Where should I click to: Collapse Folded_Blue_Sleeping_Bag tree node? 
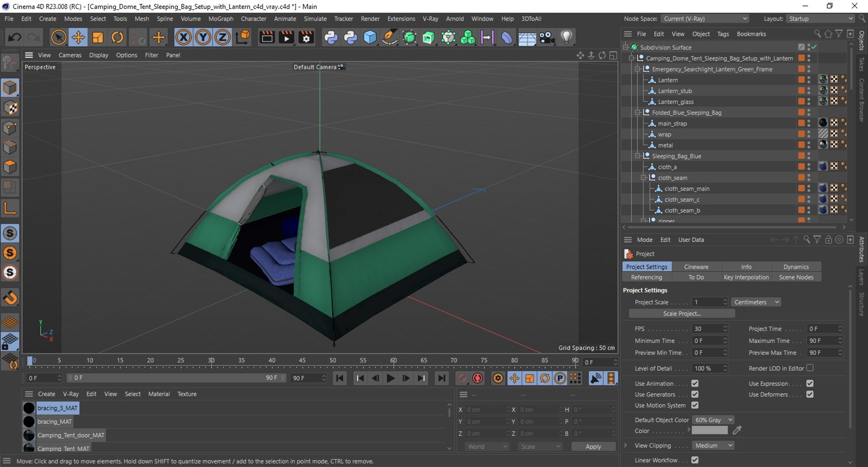637,113
